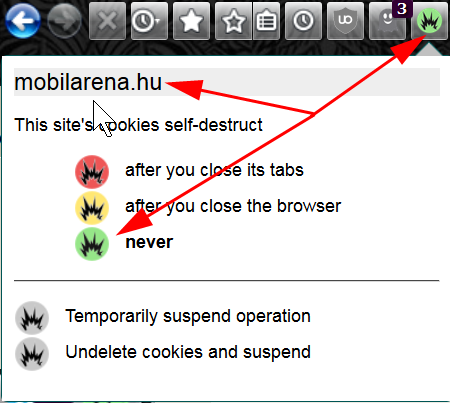This screenshot has width=450, height=403.
Task: Click the stop loading X button
Action: tap(107, 21)
